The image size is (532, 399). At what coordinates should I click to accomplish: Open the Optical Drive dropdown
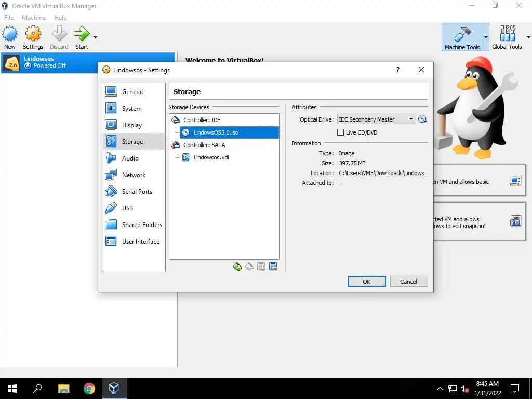(376, 119)
